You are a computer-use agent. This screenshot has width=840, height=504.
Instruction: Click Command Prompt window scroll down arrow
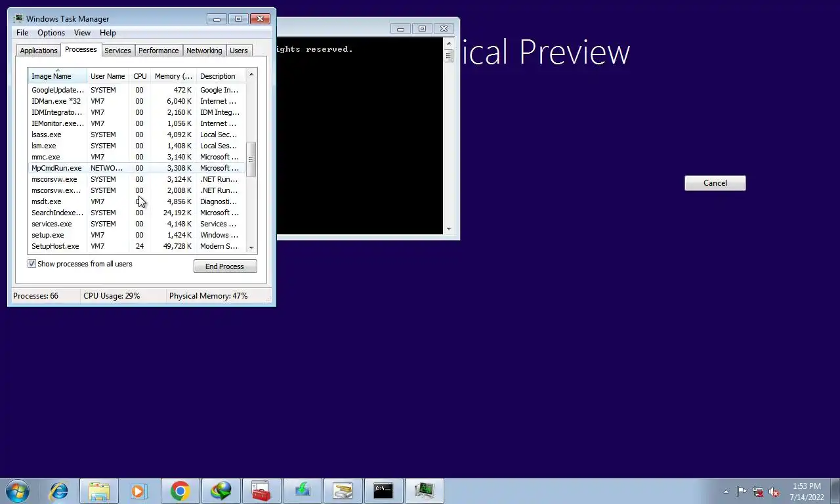point(449,229)
